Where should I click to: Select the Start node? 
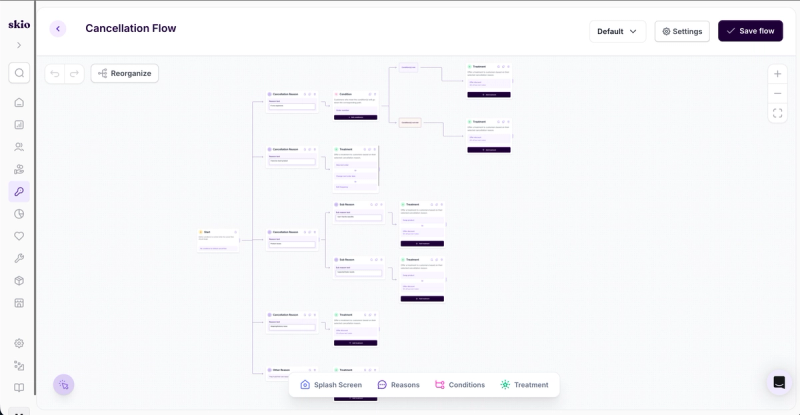218,240
